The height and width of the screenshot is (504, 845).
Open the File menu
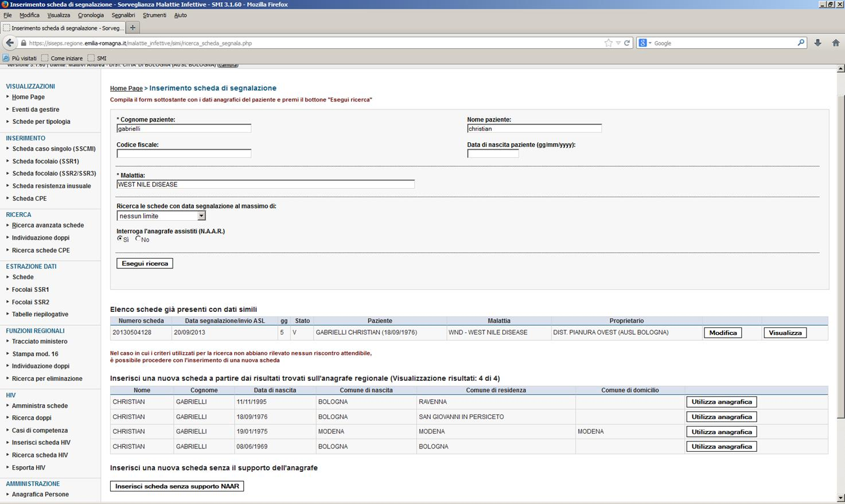tap(7, 15)
